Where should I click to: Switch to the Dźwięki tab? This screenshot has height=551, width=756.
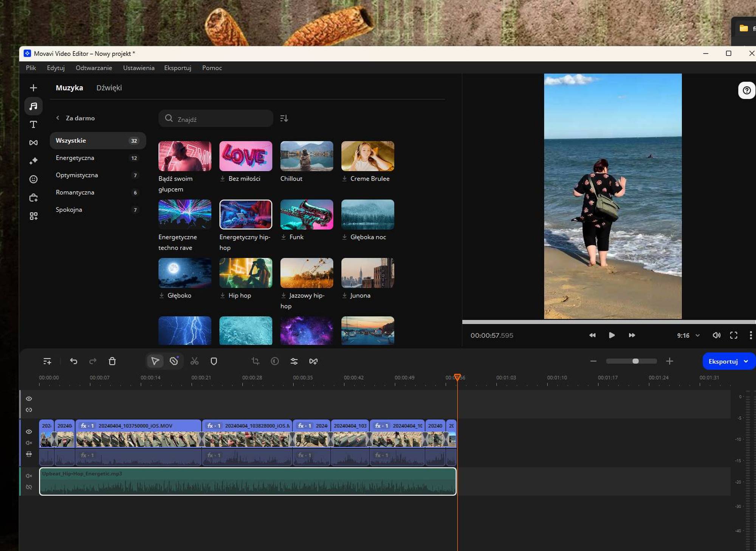tap(109, 88)
